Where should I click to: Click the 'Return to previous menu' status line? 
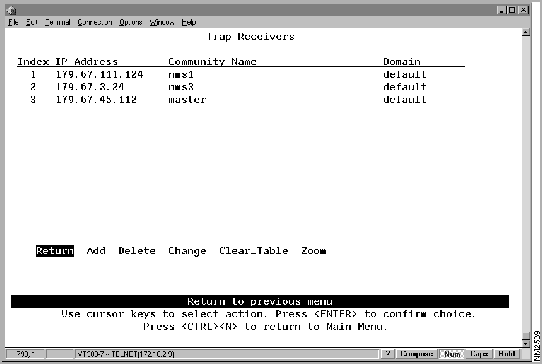tap(260, 301)
